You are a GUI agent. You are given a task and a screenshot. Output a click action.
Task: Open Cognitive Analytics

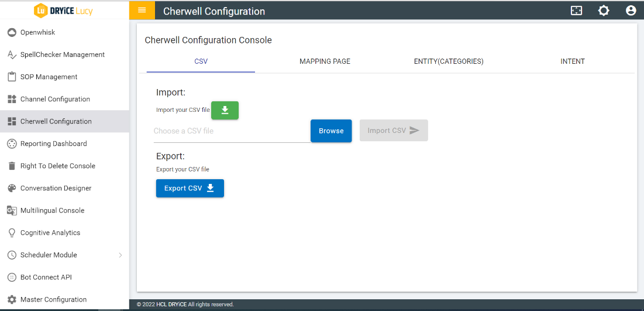click(x=64, y=233)
